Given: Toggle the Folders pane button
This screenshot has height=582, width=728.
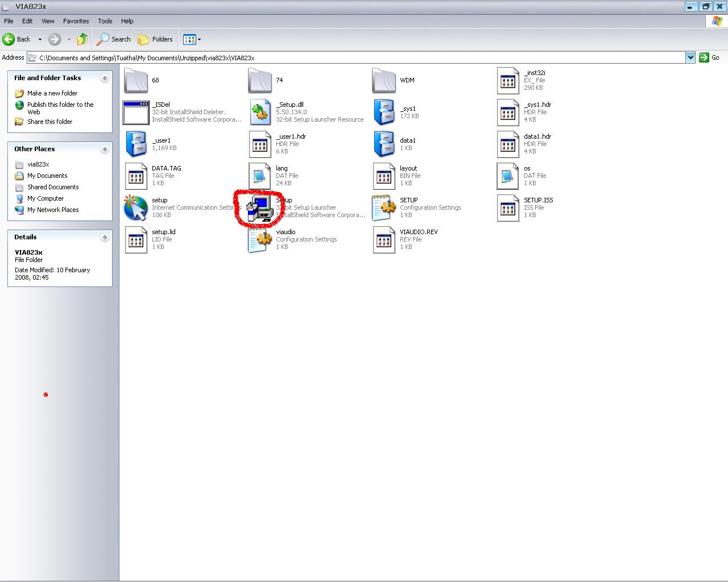Looking at the screenshot, I should pyautogui.click(x=155, y=39).
